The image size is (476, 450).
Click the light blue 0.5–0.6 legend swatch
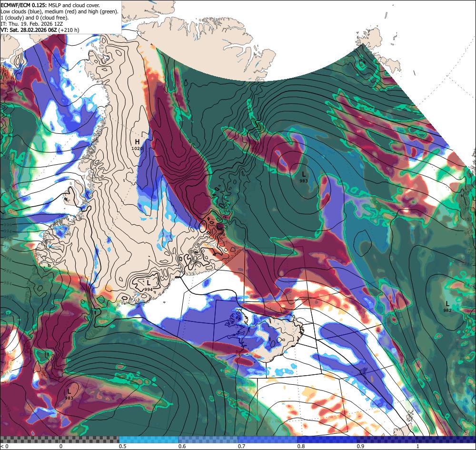click(149, 440)
